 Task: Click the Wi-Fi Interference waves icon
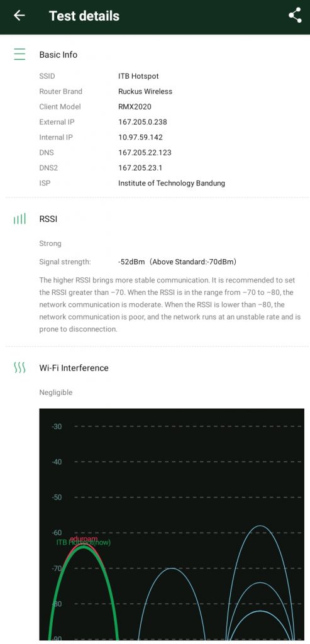tap(19, 367)
